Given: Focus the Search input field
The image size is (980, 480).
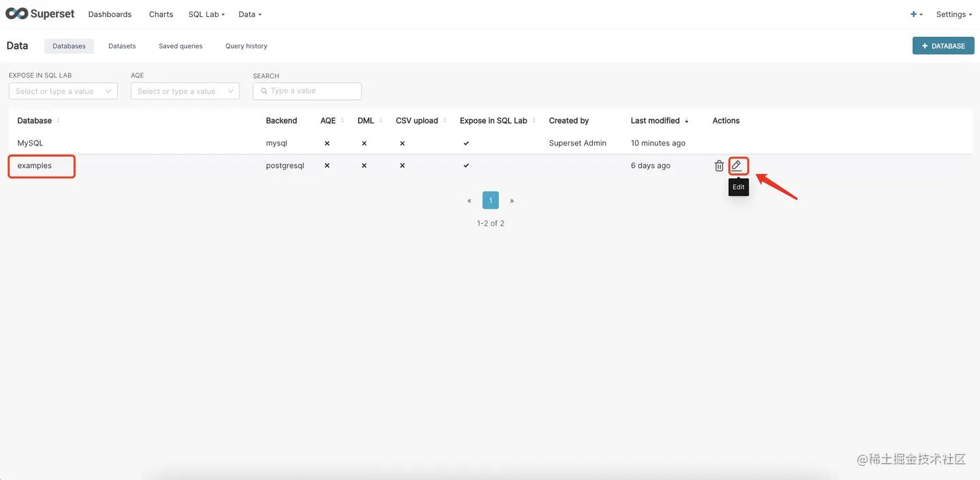Looking at the screenshot, I should click(308, 91).
